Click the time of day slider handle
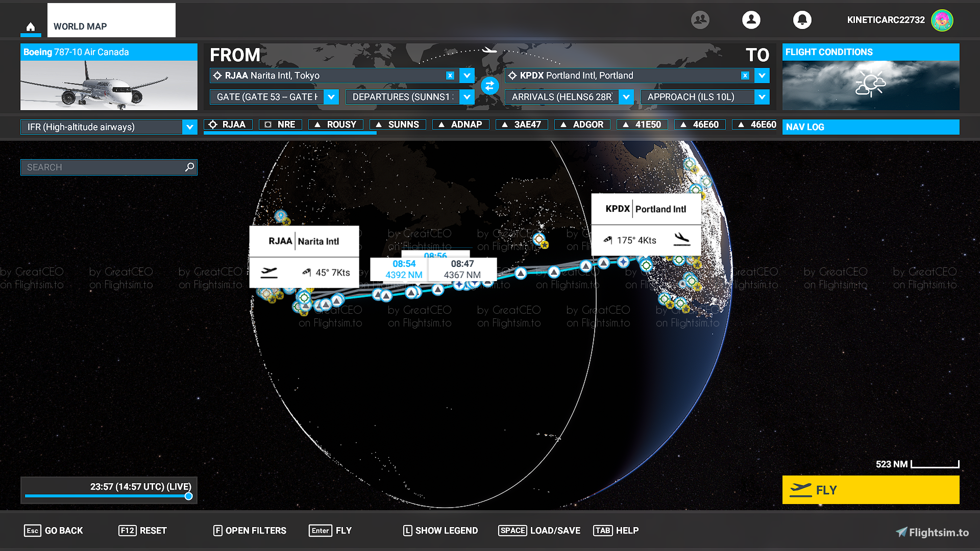 click(x=188, y=496)
